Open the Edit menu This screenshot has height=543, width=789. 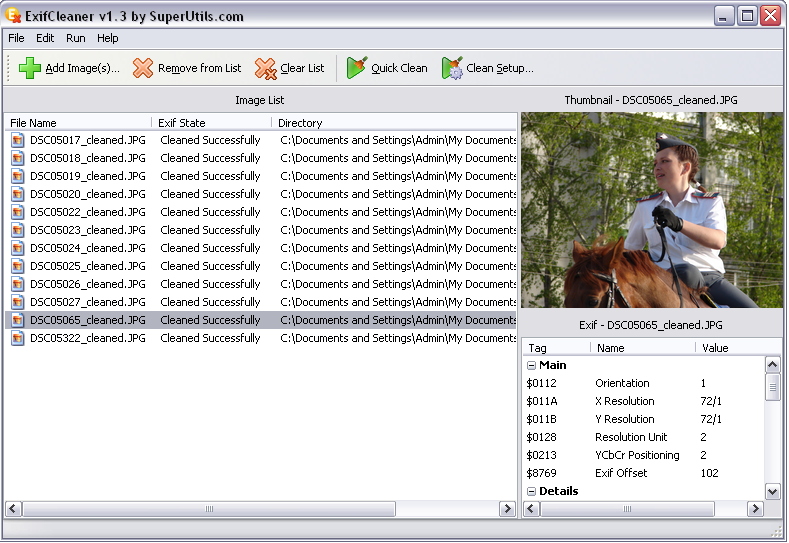tap(45, 38)
